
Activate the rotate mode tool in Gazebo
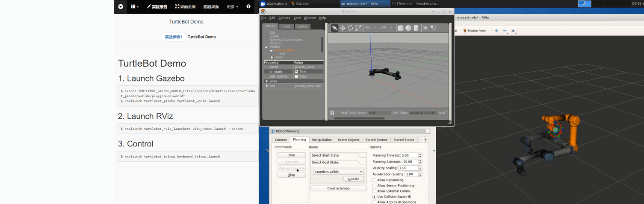(350, 28)
